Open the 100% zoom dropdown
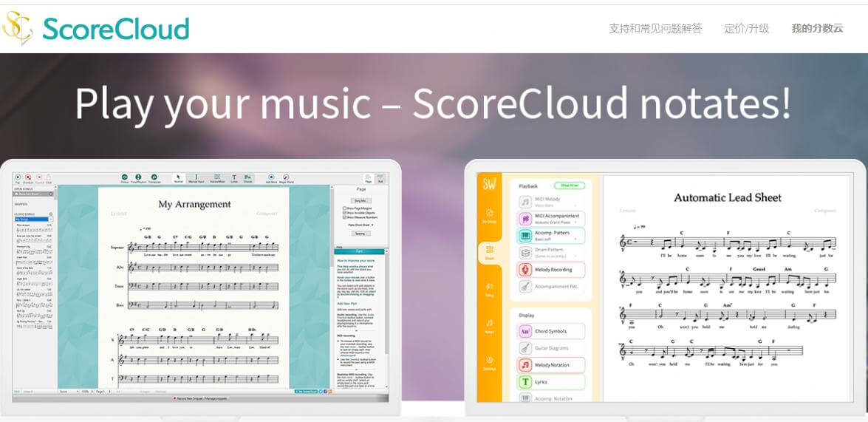 (x=87, y=392)
